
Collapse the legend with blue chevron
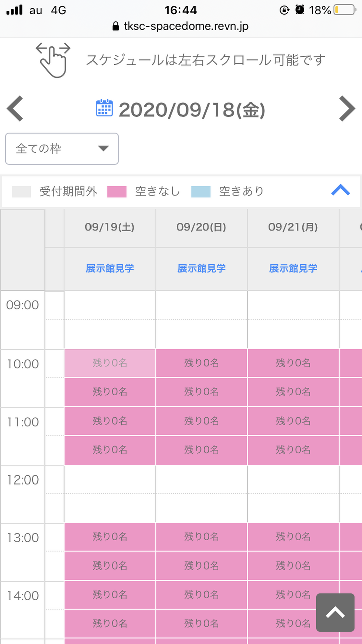point(340,190)
